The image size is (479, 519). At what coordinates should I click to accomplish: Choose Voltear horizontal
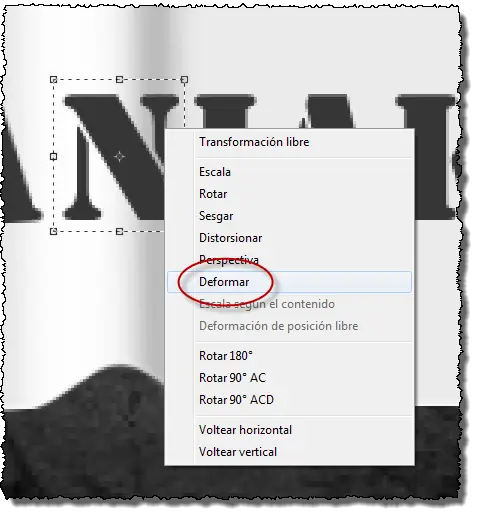[x=289, y=430]
